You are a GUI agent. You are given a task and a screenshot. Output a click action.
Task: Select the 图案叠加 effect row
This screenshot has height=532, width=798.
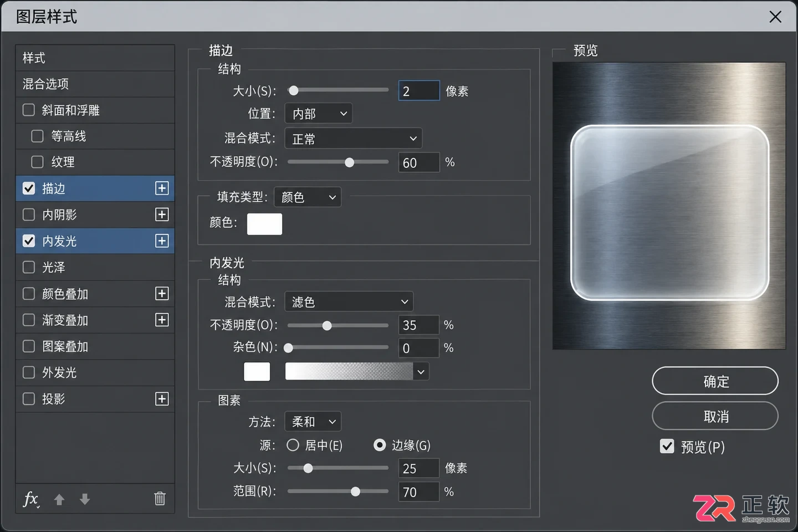[x=95, y=346]
